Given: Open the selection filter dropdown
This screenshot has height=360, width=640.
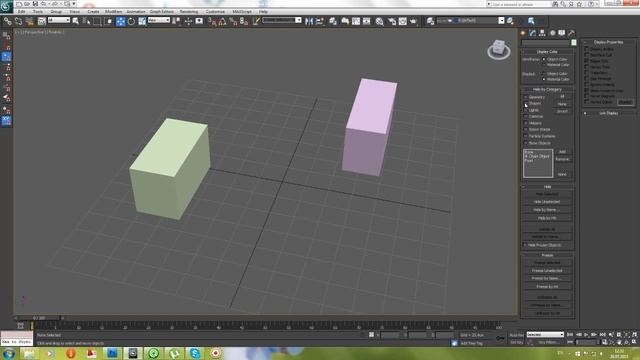Looking at the screenshot, I should tap(59, 20).
